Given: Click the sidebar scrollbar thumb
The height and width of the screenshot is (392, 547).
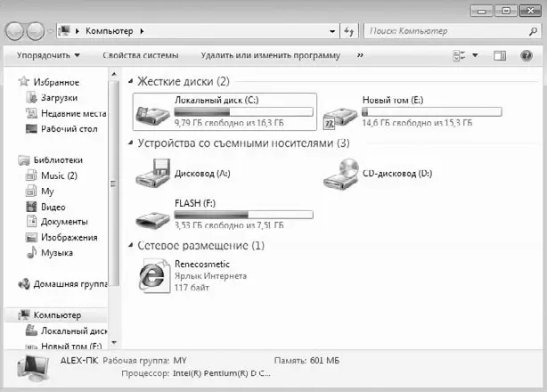Looking at the screenshot, I should (x=114, y=184).
